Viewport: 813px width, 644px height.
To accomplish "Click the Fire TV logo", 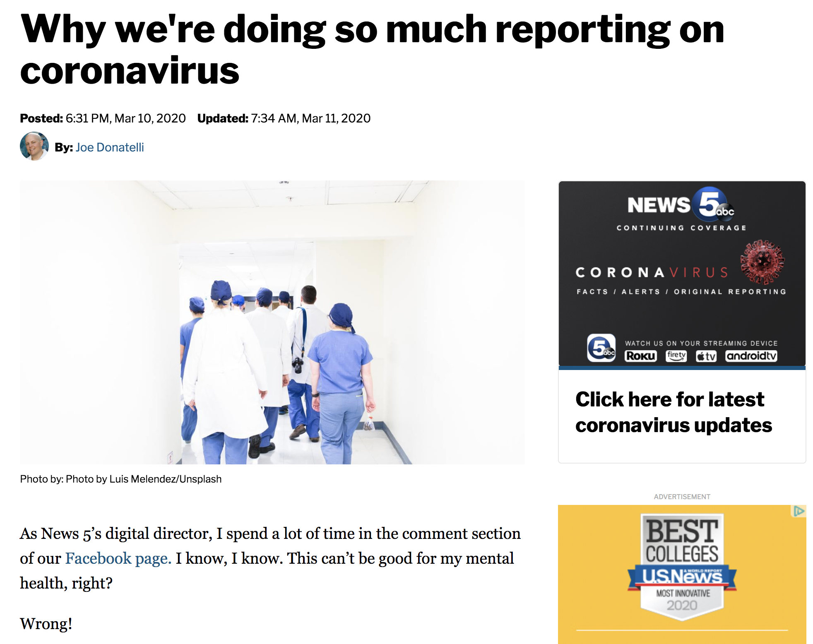I will [x=676, y=356].
